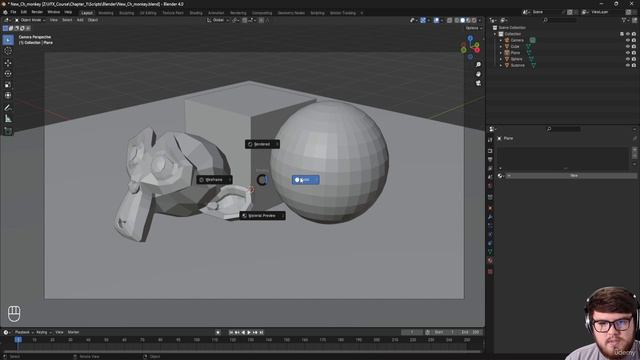Jump to the timeline end frame
This screenshot has width=640, height=360.
261,333
